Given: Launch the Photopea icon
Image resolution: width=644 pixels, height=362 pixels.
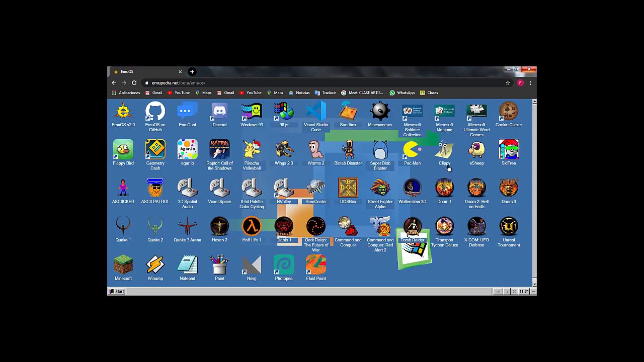Looking at the screenshot, I should click(284, 268).
